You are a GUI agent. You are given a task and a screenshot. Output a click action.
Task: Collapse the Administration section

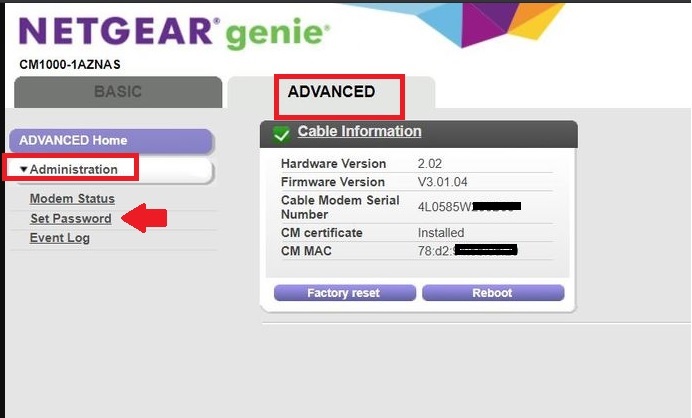click(x=69, y=170)
